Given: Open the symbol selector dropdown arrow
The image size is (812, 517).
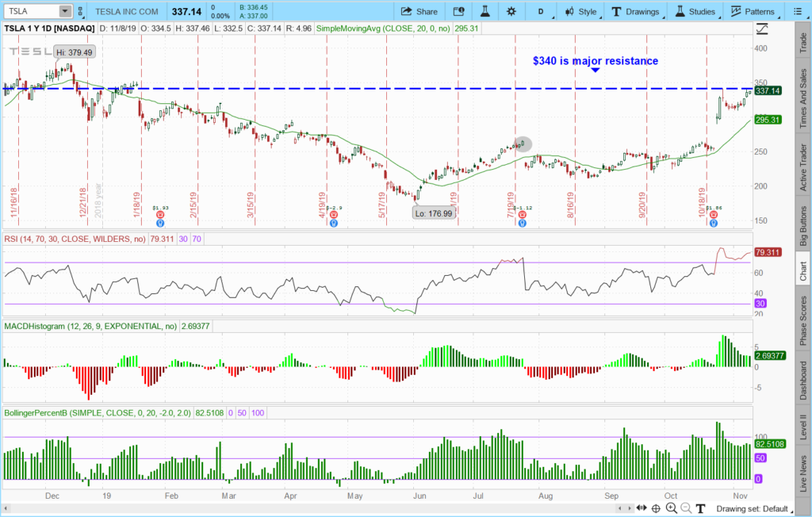Looking at the screenshot, I should point(65,11).
